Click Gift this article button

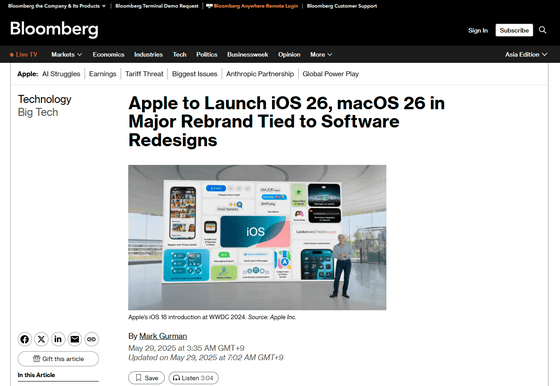click(x=58, y=359)
